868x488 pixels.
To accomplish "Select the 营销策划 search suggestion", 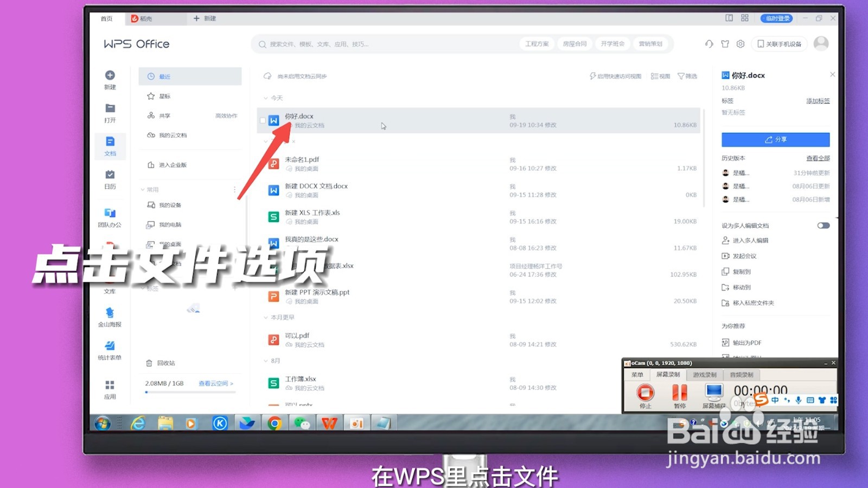I will click(x=650, y=44).
